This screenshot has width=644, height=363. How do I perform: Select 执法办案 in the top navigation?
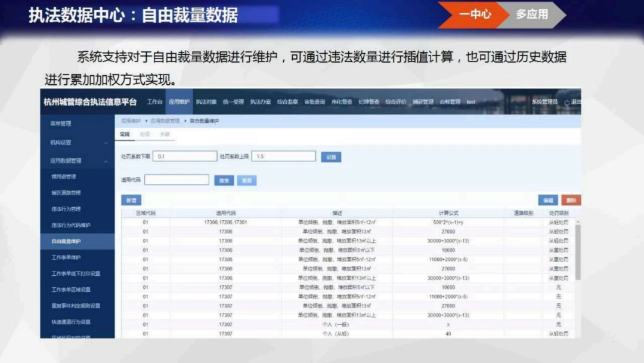262,102
